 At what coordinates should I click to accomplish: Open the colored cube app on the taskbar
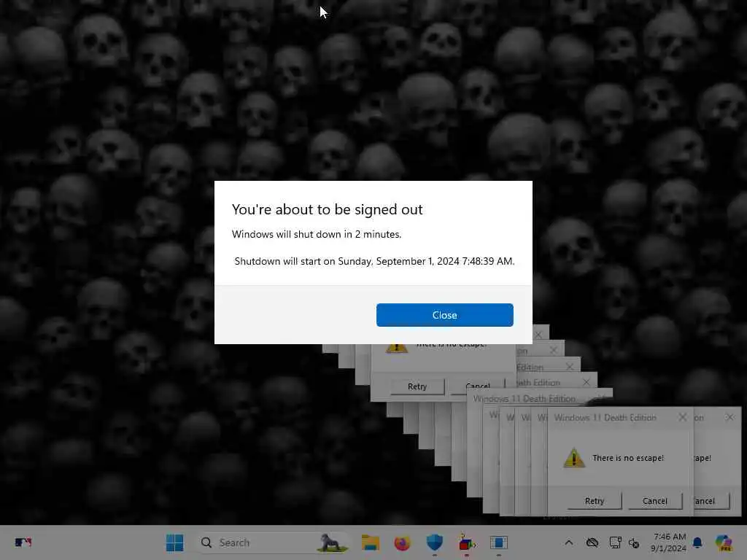[466, 542]
